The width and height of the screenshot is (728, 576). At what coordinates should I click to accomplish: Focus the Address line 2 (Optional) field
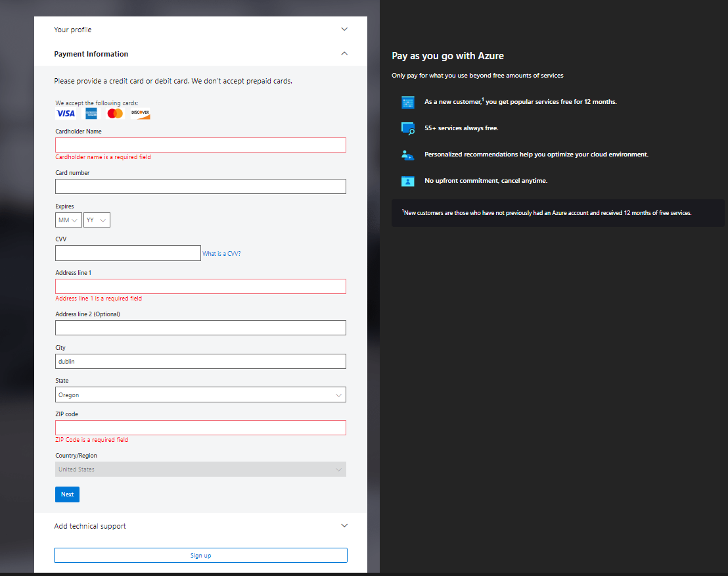coord(200,328)
